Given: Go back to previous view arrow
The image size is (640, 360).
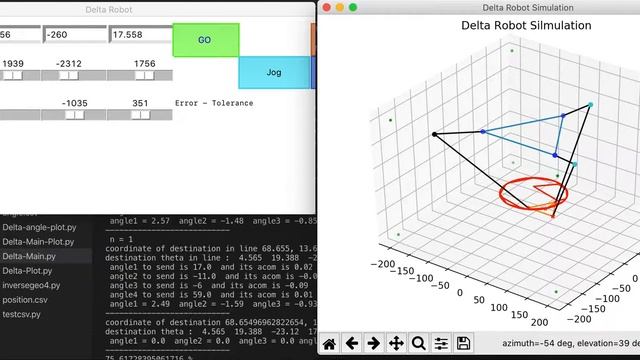Looking at the screenshot, I should [x=351, y=344].
